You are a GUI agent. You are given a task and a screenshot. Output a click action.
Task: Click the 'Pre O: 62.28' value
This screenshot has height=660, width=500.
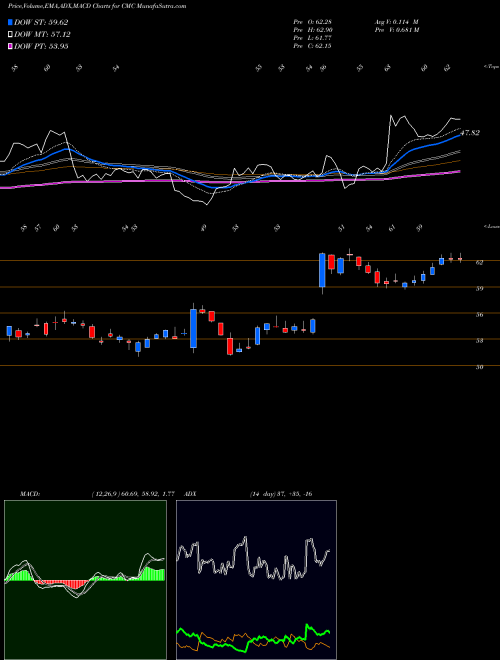coord(312,22)
